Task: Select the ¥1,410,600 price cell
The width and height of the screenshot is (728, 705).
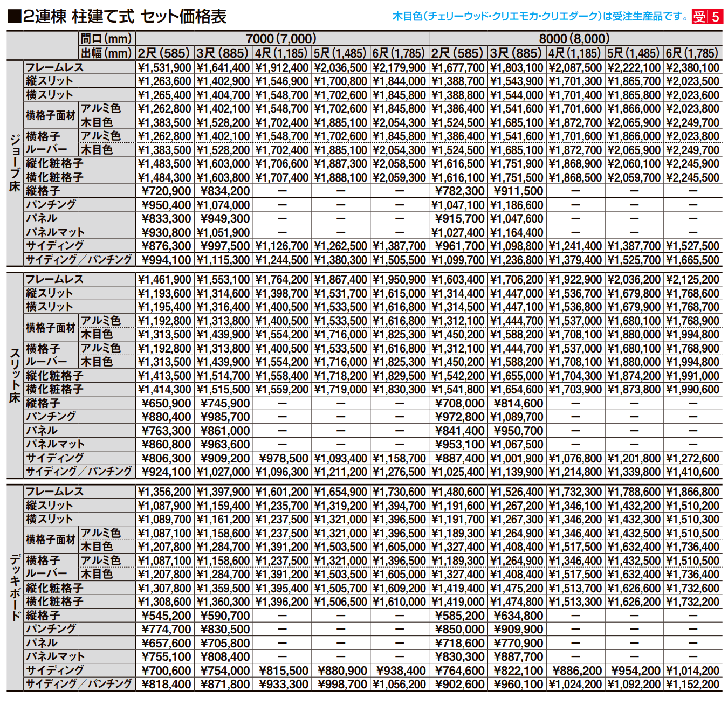Action: 692,472
